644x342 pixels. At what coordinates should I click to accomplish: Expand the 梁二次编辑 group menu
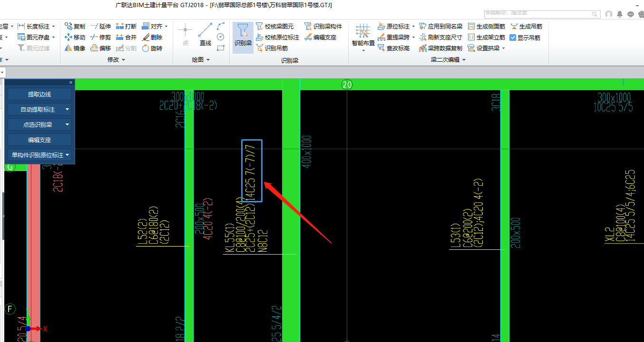pos(449,60)
